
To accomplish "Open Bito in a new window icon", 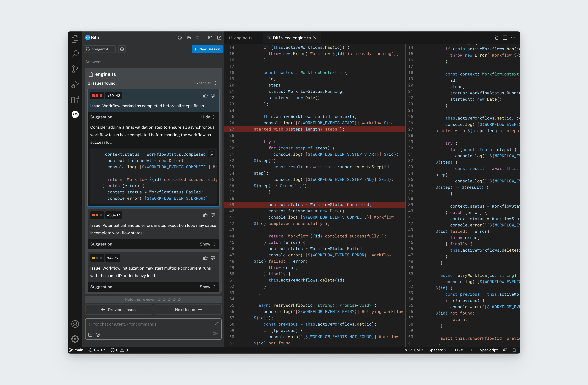I will click(x=219, y=38).
